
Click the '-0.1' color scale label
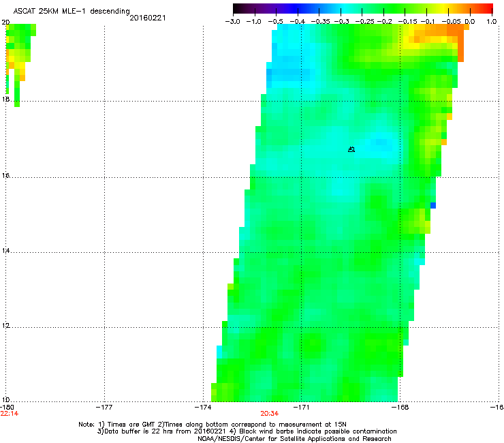pyautogui.click(x=428, y=22)
